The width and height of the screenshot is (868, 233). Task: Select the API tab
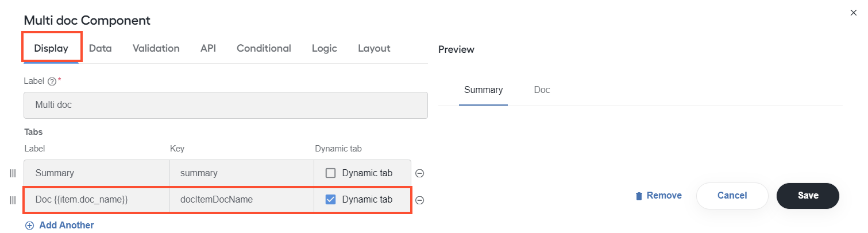point(208,48)
